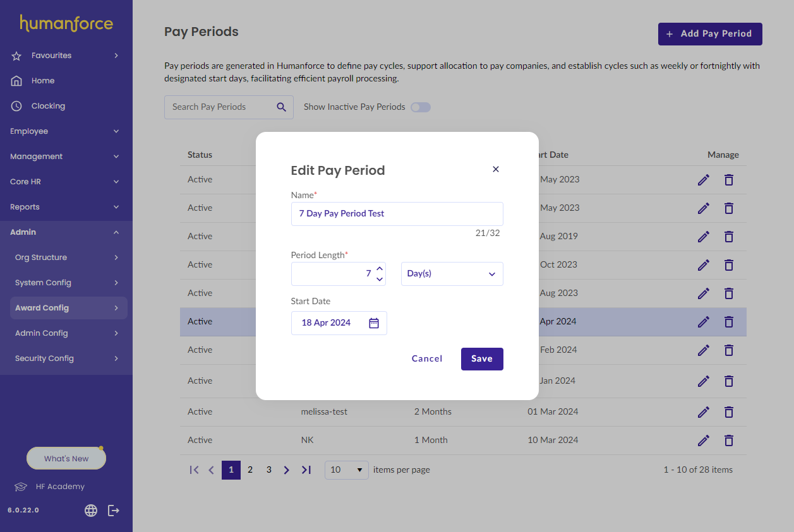Image resolution: width=794 pixels, height=532 pixels.
Task: Click the logout icon in sidebar
Action: [114, 511]
